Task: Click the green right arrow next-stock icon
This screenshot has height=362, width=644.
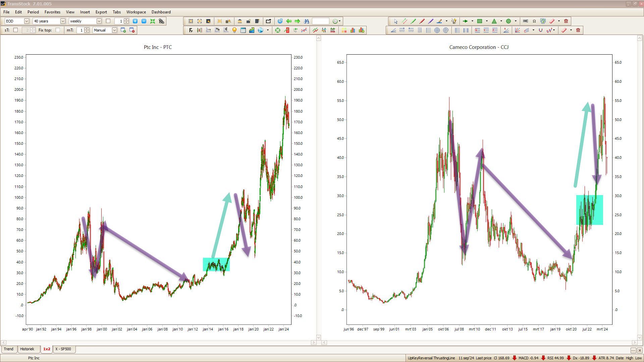Action: [297, 21]
